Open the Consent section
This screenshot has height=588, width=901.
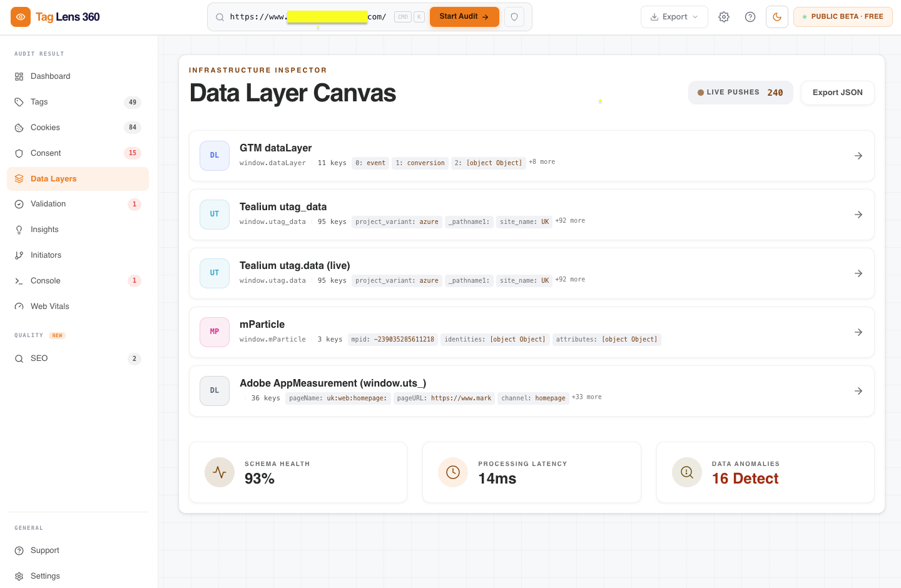(x=78, y=153)
